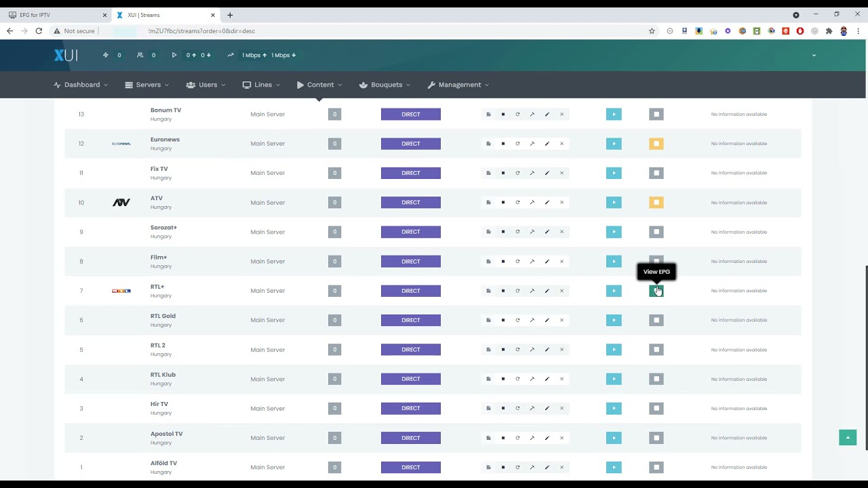
Task: Play the RTL Klub stream
Action: point(614,379)
